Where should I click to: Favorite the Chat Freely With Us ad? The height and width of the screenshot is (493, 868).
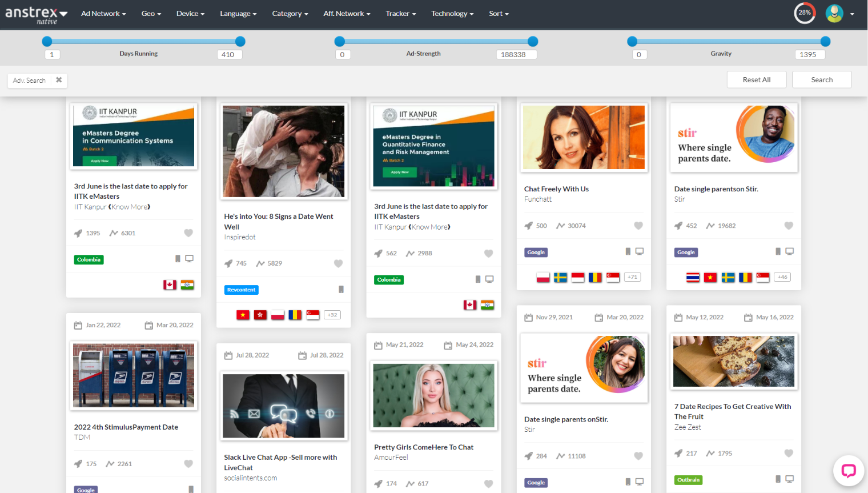638,226
